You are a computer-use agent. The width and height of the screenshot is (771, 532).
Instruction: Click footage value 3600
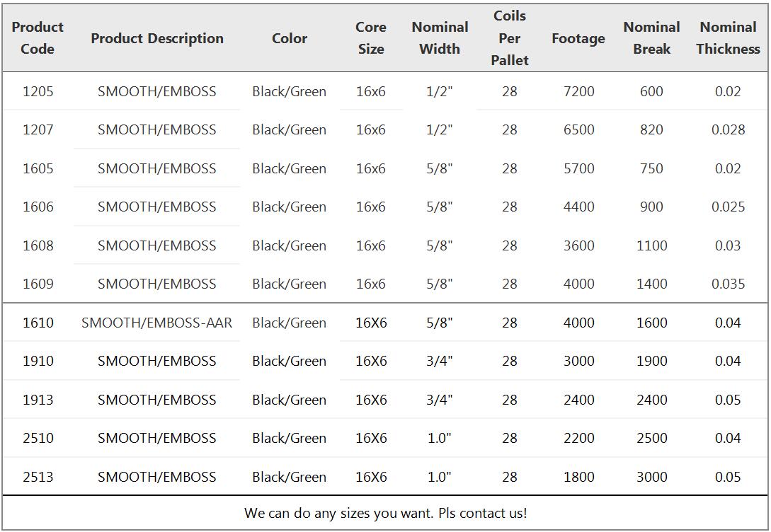[578, 245]
